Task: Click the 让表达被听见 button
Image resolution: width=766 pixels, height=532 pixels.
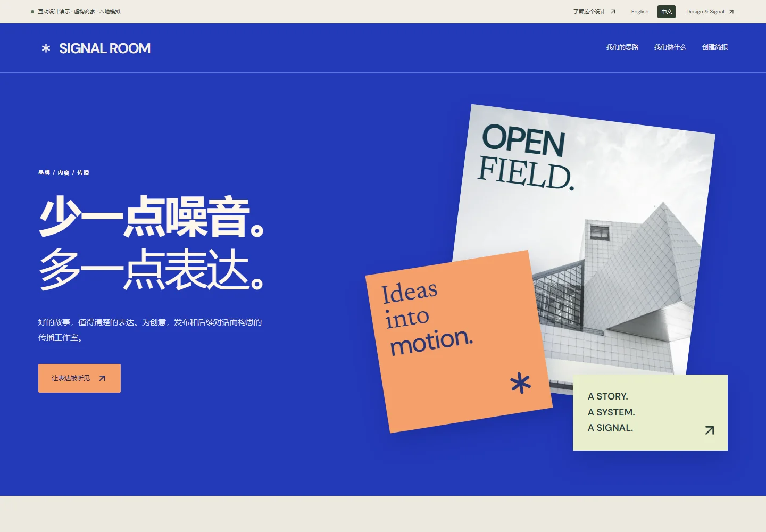Action: (79, 378)
